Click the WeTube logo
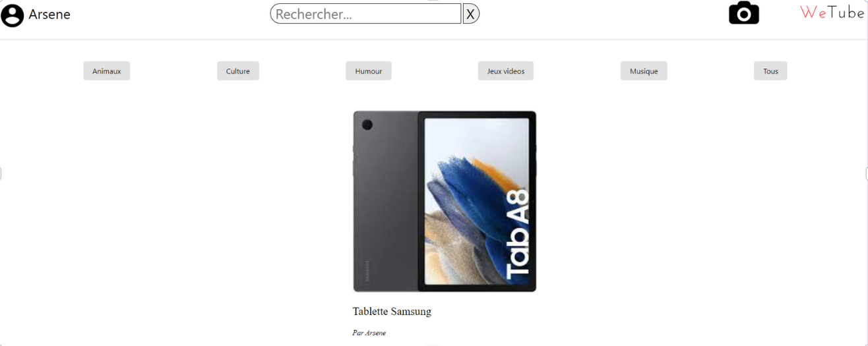 832,13
